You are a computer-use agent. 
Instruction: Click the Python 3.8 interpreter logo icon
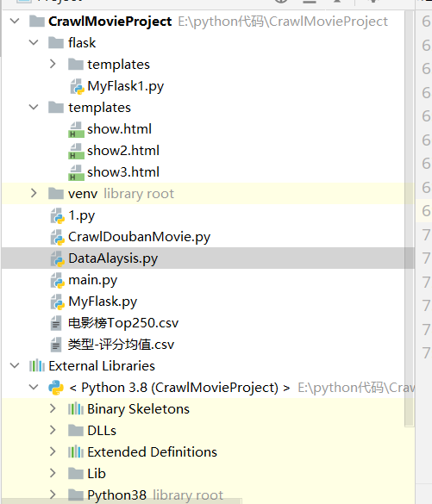pyautogui.click(x=56, y=388)
